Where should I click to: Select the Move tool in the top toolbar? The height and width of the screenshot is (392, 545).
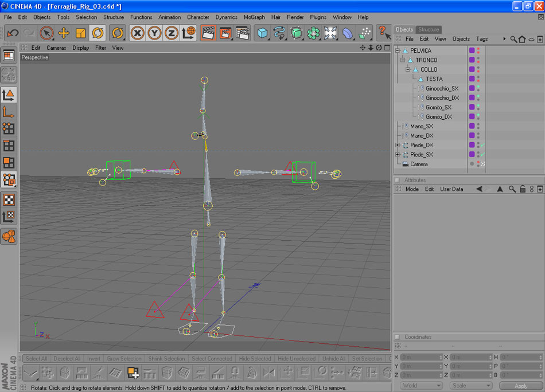64,33
